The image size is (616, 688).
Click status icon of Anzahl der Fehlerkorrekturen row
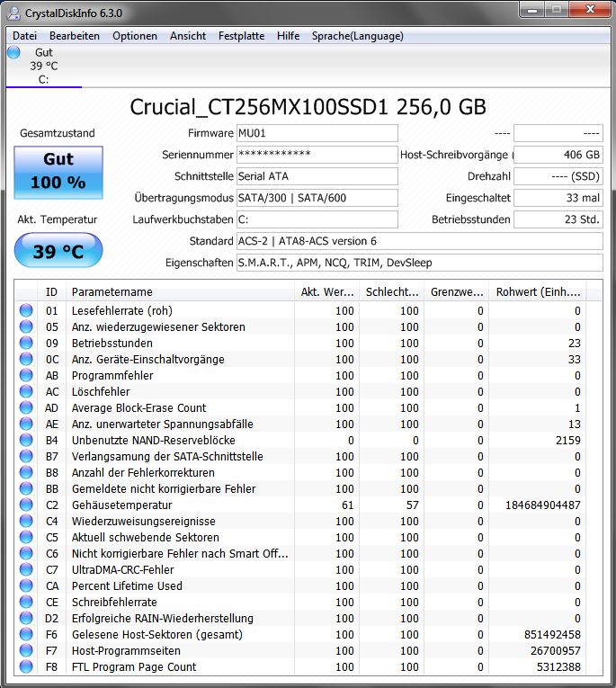pos(26,472)
